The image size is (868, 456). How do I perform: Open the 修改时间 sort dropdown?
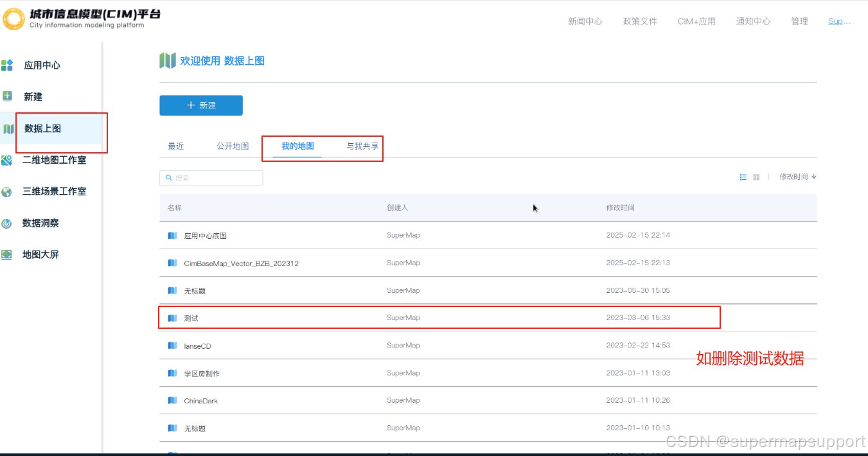click(x=797, y=177)
